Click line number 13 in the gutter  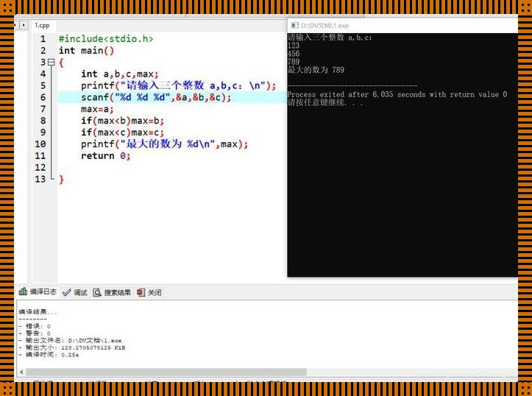40,179
